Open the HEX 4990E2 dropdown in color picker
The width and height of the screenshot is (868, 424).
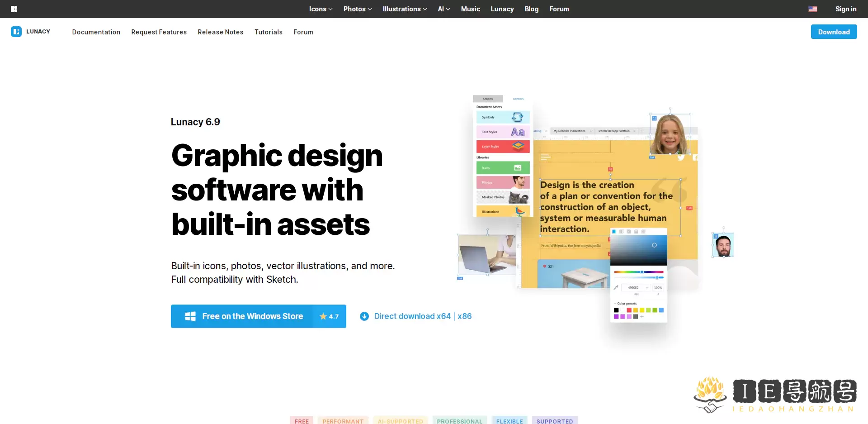coord(636,288)
